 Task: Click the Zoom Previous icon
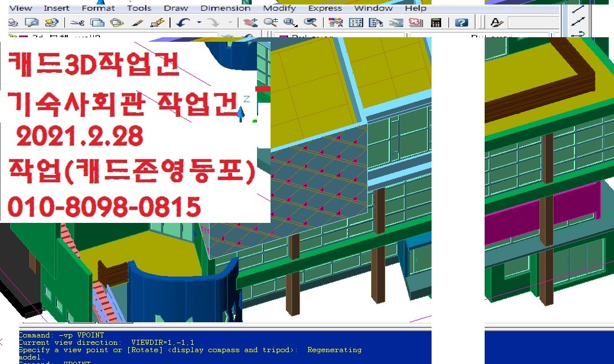pos(311,23)
